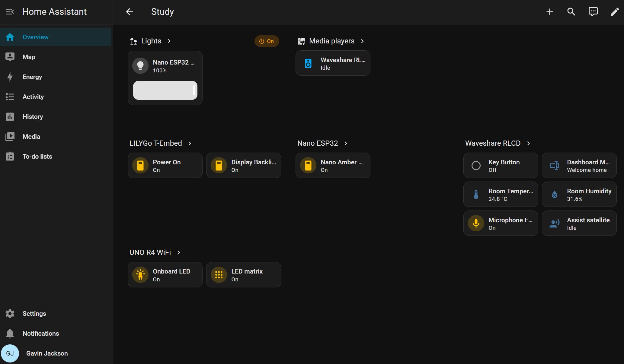Open Assist satellite Idle card
Viewport: 624px width, 364px height.
tap(579, 223)
